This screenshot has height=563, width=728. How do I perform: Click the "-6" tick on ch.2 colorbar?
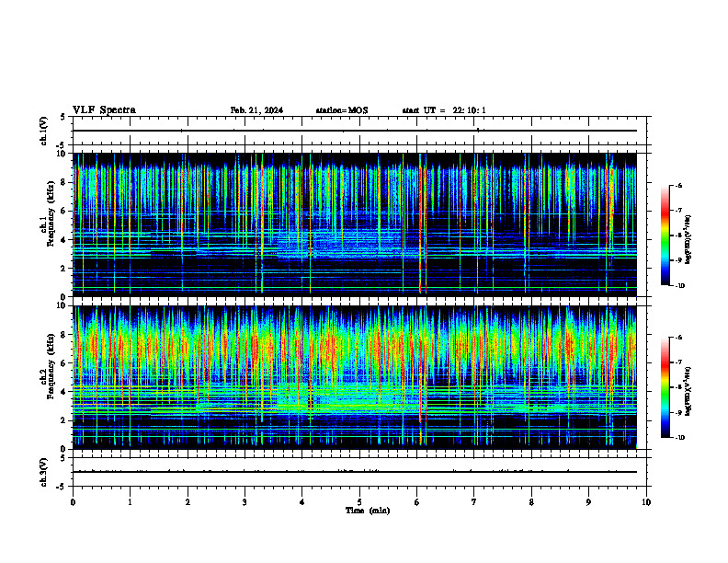(678, 338)
